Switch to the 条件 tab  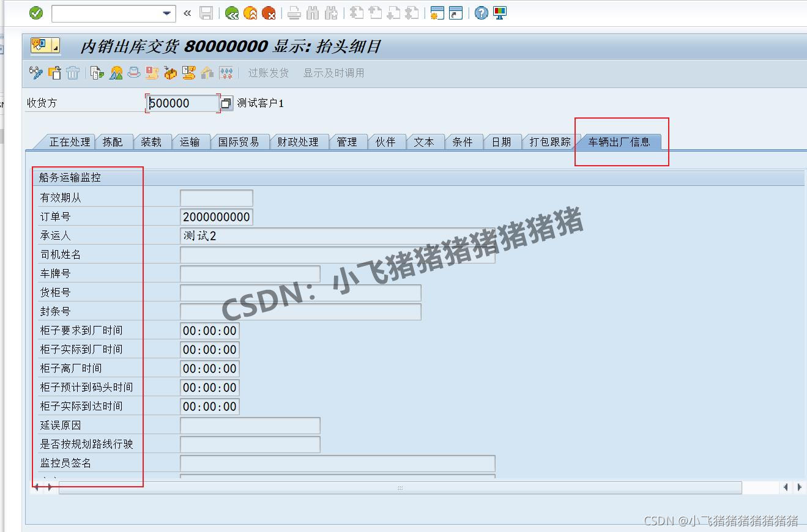tap(463, 142)
